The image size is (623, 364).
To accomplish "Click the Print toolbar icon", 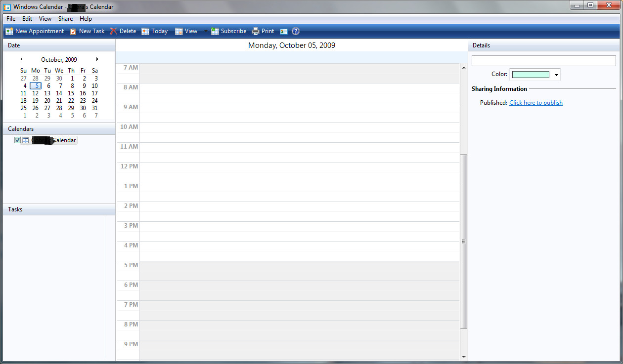I will click(x=263, y=31).
